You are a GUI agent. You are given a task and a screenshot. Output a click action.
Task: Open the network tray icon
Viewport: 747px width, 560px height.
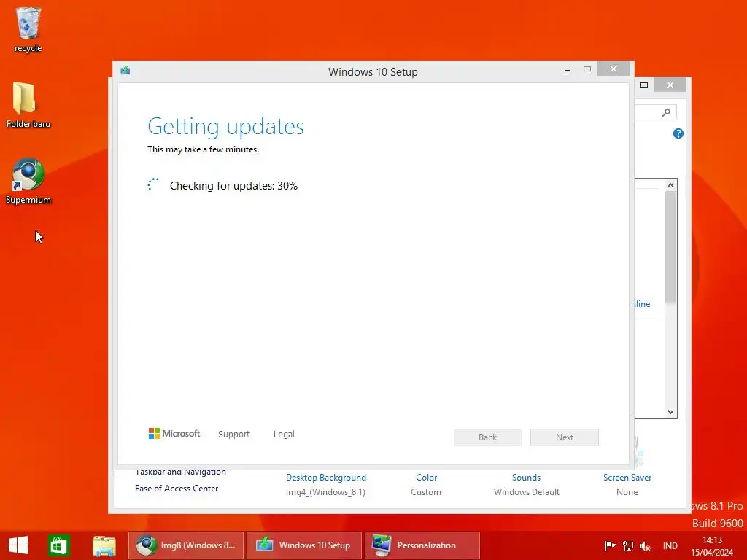click(x=628, y=545)
